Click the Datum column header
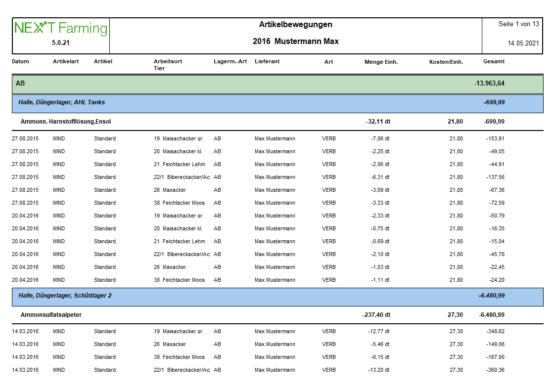This screenshot has width=555, height=392. click(20, 62)
